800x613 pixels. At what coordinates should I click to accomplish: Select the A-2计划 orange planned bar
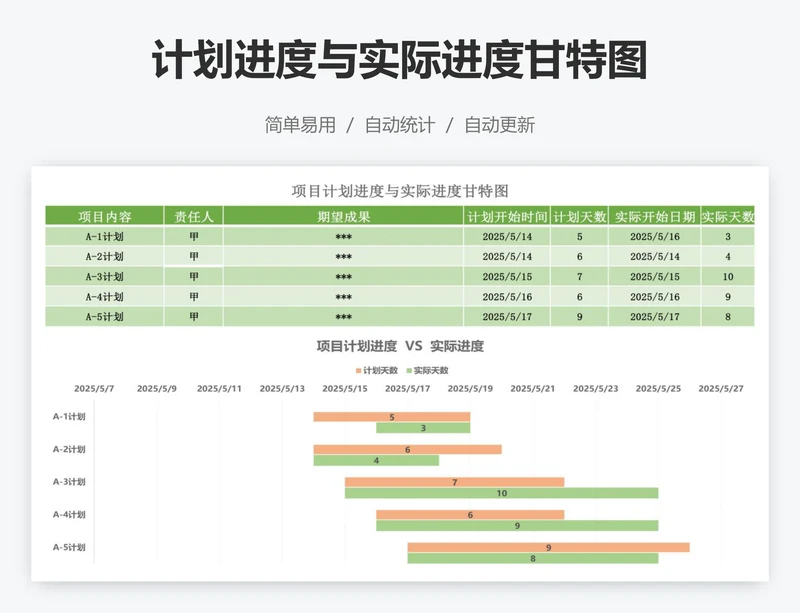[x=407, y=449]
